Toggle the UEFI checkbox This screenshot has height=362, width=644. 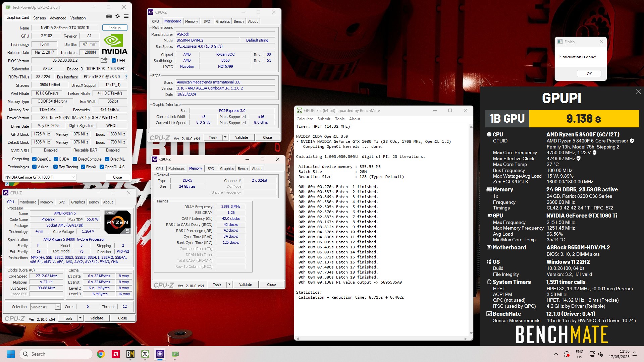pyautogui.click(x=114, y=61)
